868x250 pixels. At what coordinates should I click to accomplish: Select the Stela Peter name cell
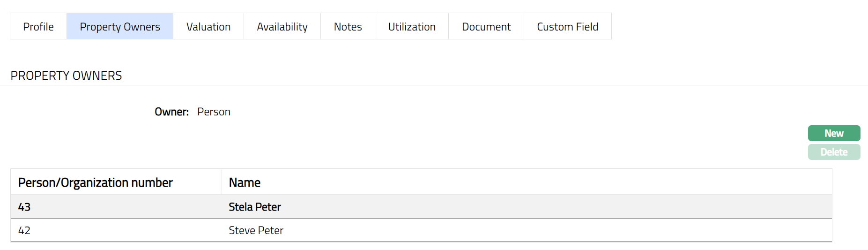pyautogui.click(x=255, y=207)
